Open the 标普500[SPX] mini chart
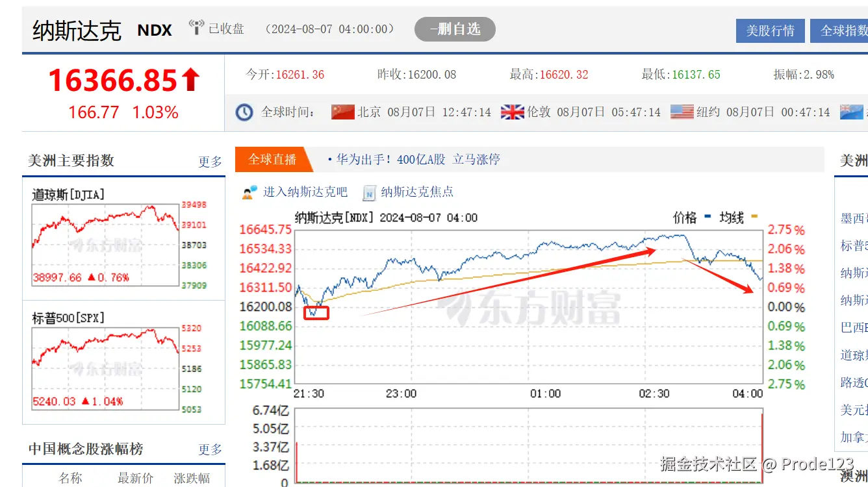868x487 pixels. [105, 369]
